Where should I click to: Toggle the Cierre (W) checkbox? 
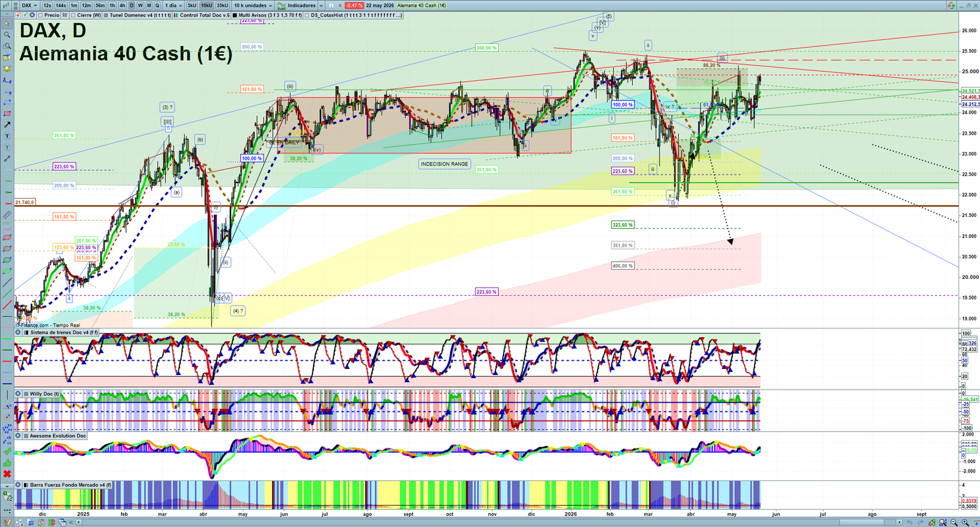click(73, 15)
